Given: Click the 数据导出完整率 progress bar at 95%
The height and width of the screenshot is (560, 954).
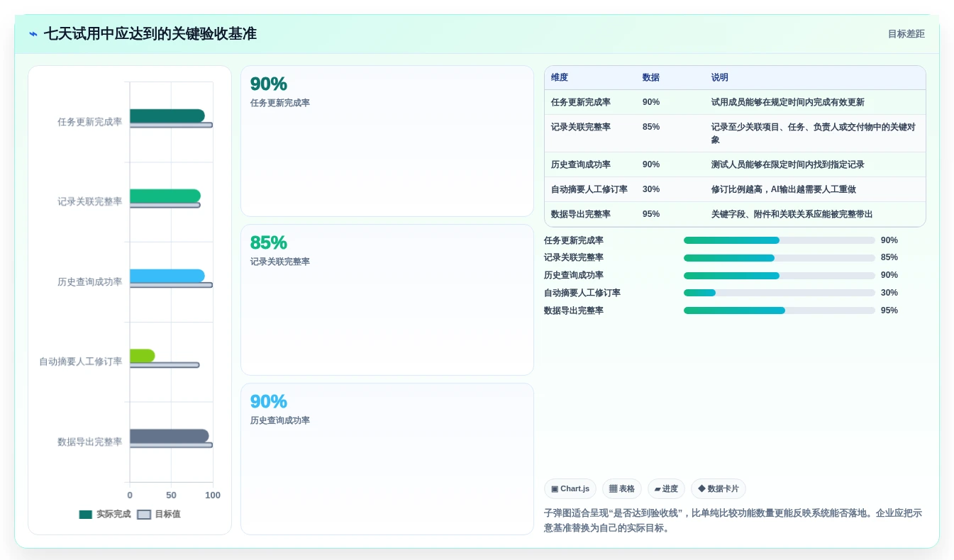Looking at the screenshot, I should pyautogui.click(x=779, y=310).
